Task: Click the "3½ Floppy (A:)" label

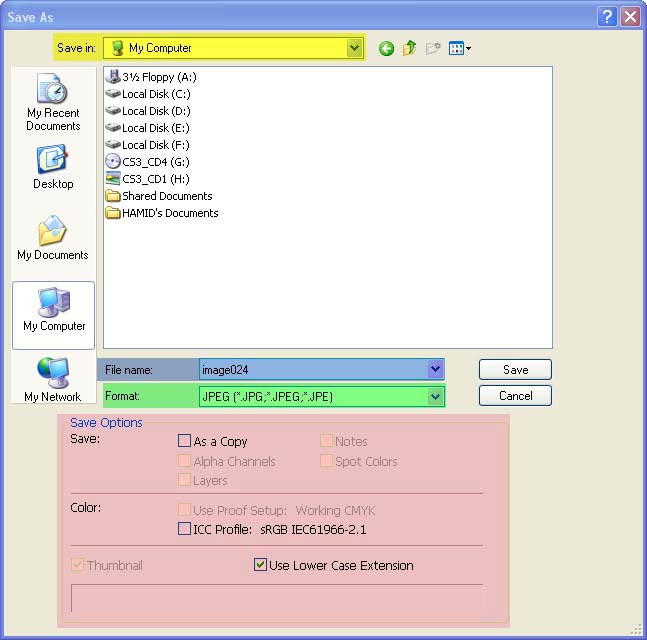Action: coord(159,77)
